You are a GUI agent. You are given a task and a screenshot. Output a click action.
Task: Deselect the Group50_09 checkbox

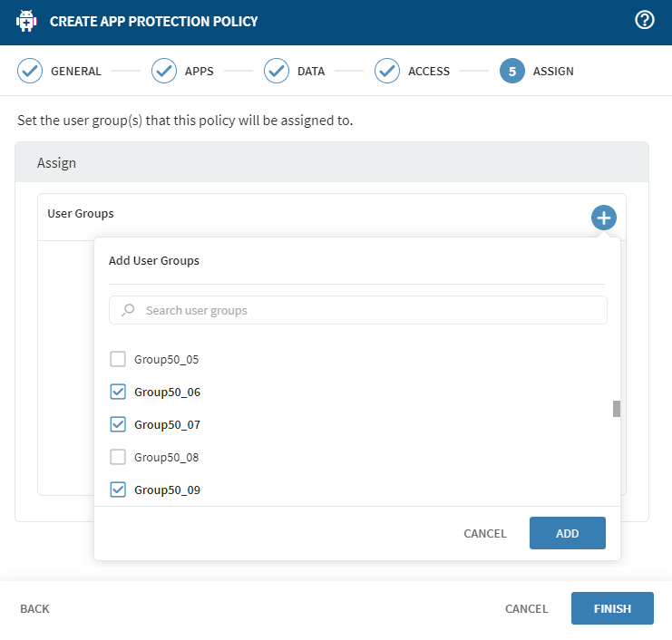(x=118, y=490)
